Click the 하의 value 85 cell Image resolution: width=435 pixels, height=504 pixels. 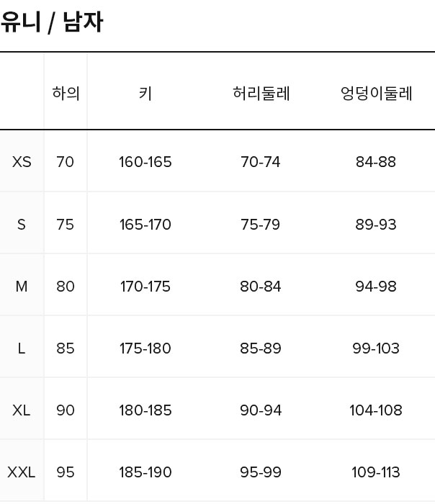pyautogui.click(x=66, y=348)
